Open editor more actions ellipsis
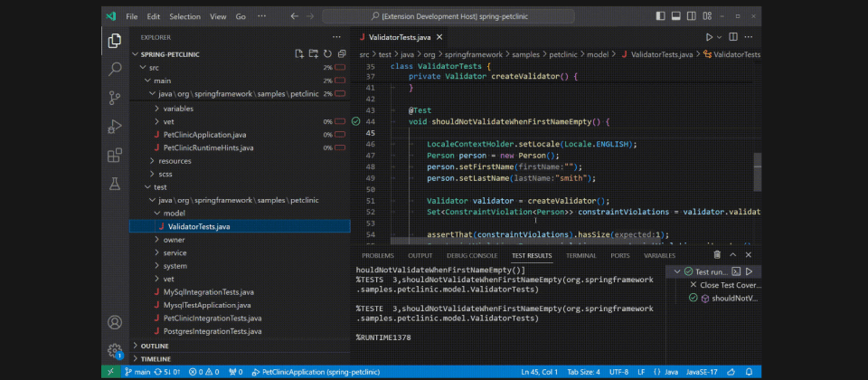The image size is (868, 380). [x=749, y=37]
